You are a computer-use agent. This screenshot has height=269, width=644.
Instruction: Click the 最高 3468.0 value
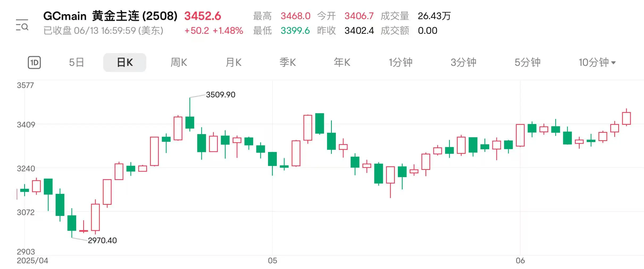click(295, 16)
